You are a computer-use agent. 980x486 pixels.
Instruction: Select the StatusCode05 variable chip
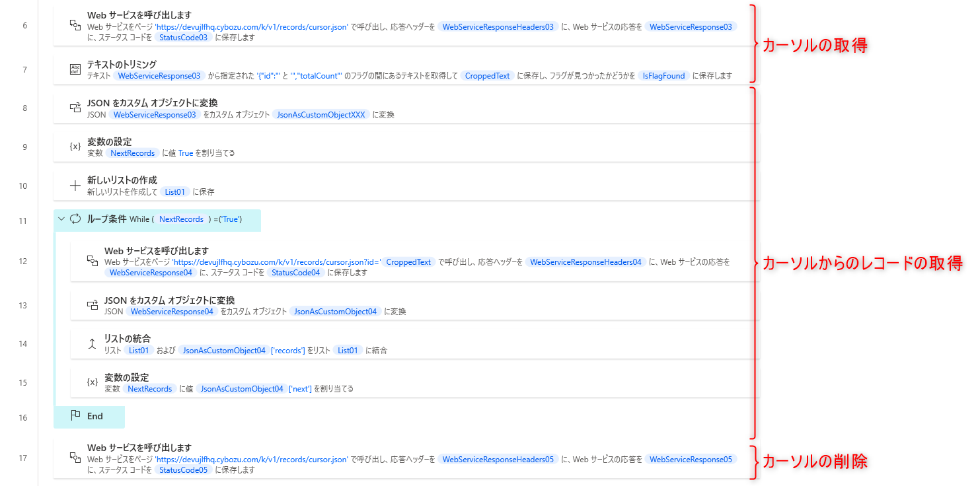click(x=184, y=470)
